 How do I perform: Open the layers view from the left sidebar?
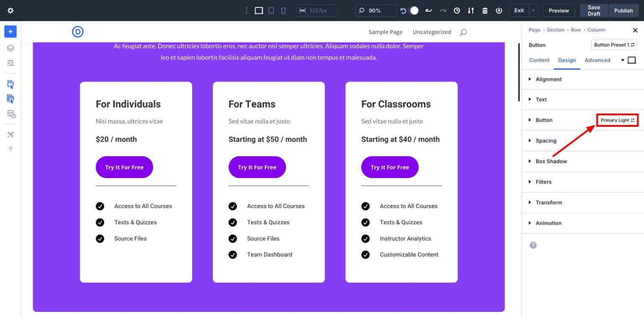coord(10,48)
